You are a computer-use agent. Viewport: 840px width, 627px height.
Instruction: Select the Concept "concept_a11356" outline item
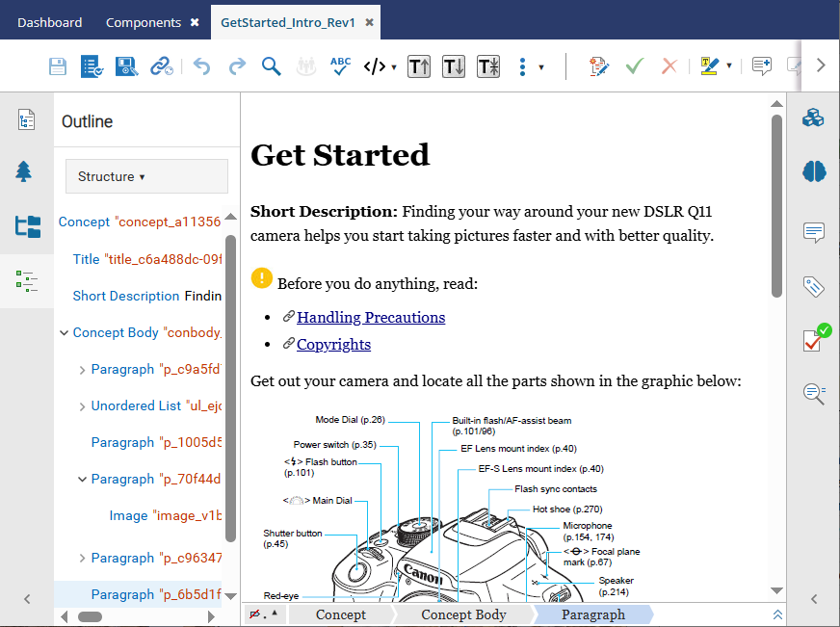(140, 222)
